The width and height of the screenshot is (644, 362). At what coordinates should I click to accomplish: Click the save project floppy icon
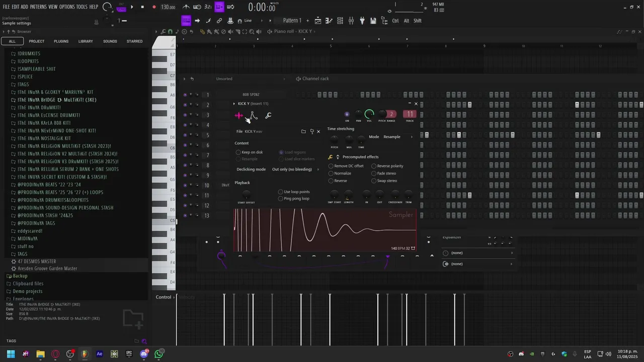[373, 21]
